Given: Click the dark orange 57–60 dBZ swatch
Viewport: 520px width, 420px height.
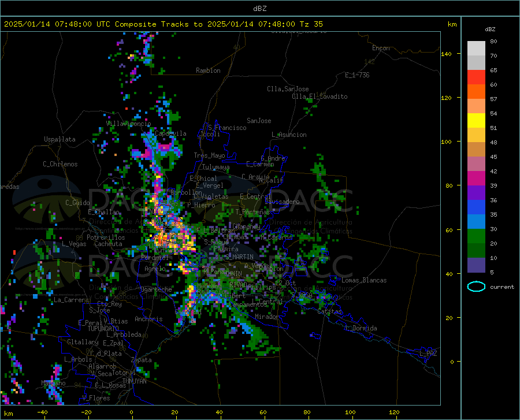Looking at the screenshot, I should [476, 92].
